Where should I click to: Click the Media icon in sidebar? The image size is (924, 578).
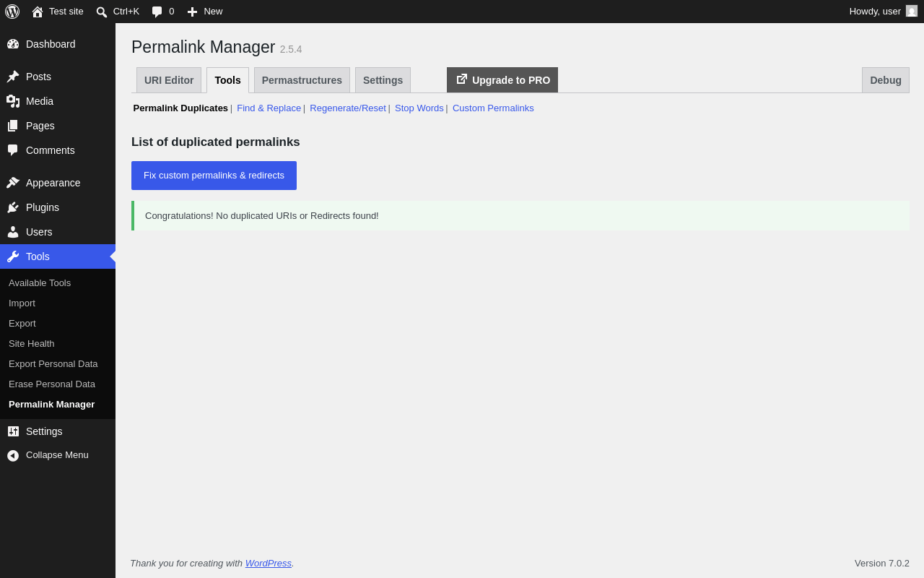tap(13, 101)
